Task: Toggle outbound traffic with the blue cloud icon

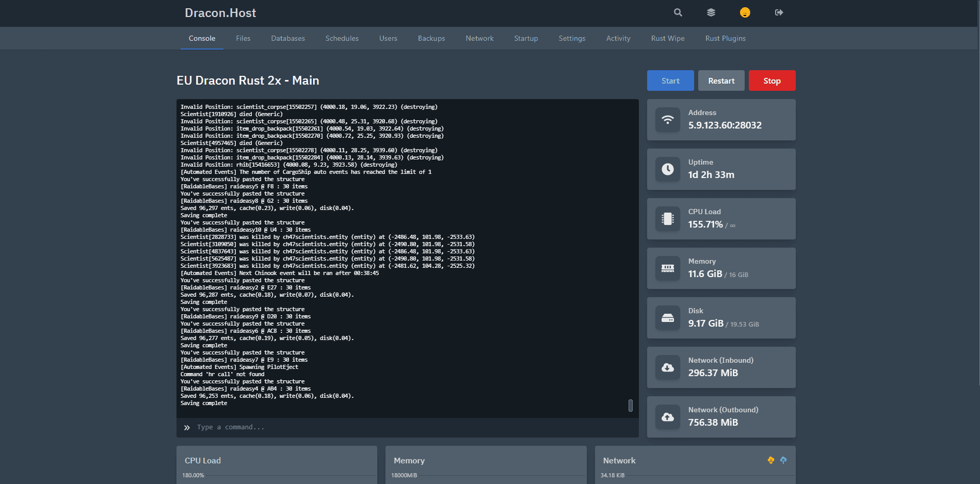Action: [783, 460]
